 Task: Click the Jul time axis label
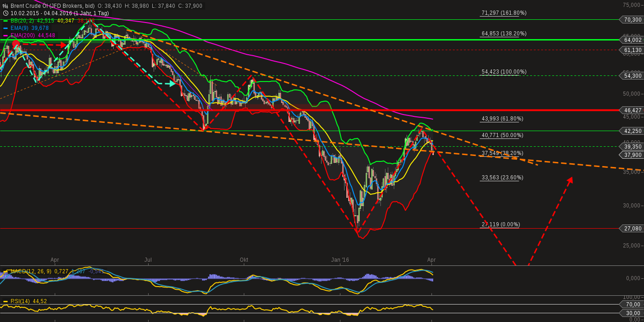pos(148,260)
